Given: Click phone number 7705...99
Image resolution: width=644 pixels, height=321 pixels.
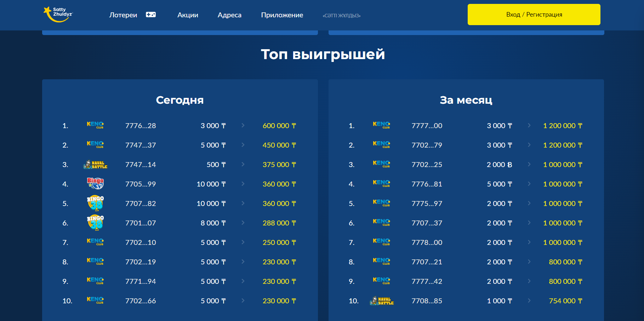Looking at the screenshot, I should tap(141, 184).
